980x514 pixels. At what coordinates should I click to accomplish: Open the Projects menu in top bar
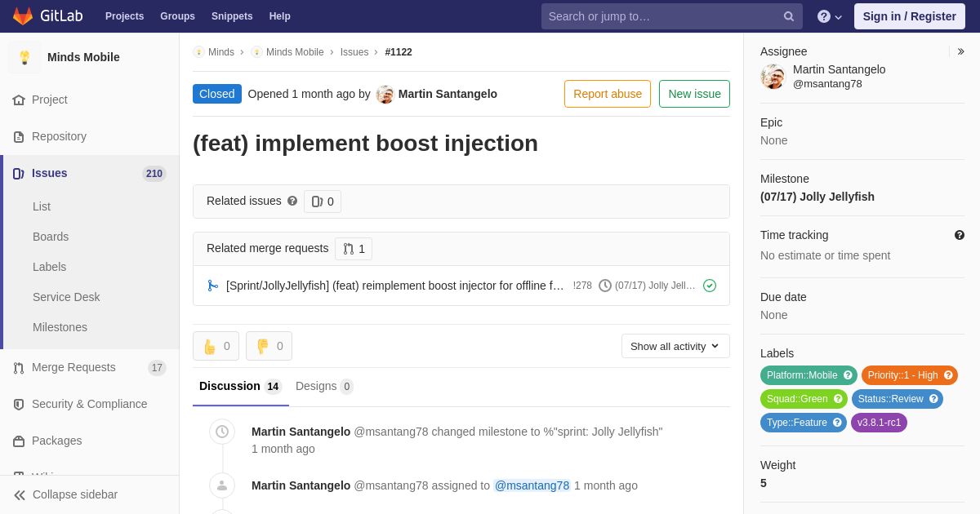coord(124,16)
